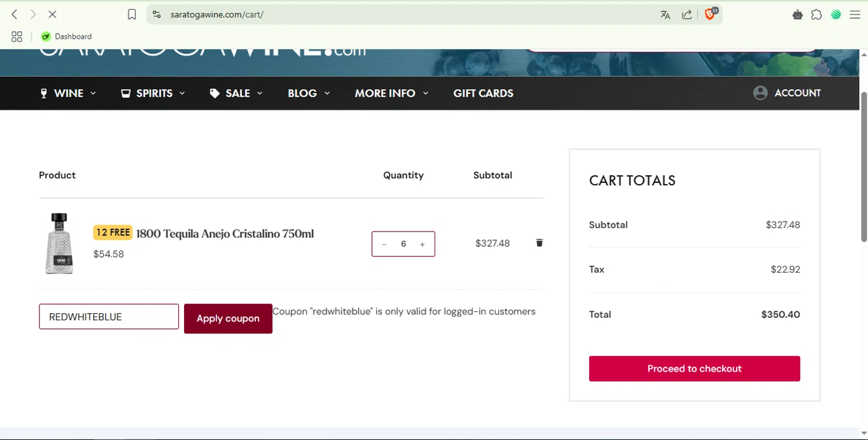Bookmark this page using the bookmark icon
868x440 pixels.
(x=132, y=14)
